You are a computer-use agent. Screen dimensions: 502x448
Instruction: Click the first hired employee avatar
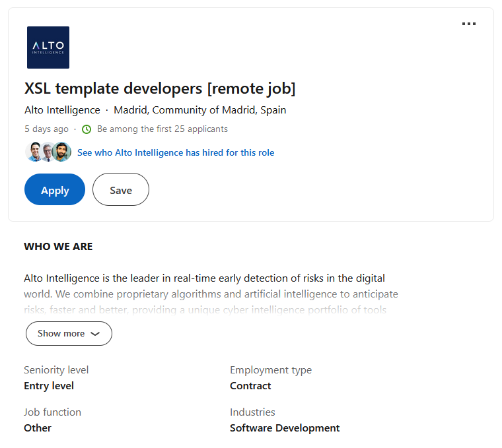coord(34,152)
